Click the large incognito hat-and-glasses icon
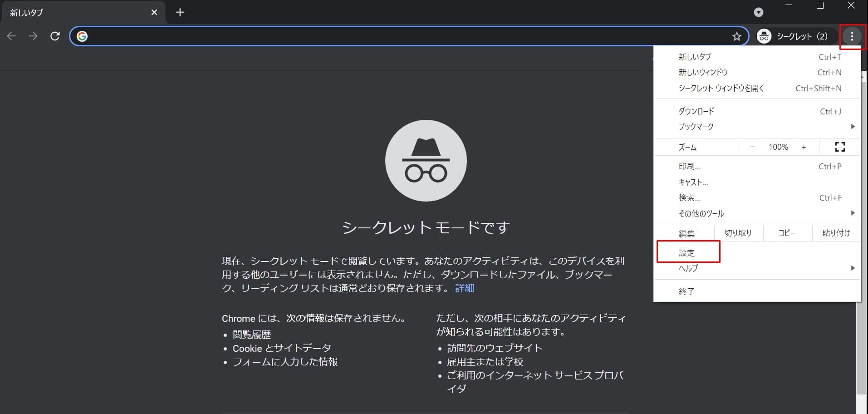The image size is (868, 414). 426,161
